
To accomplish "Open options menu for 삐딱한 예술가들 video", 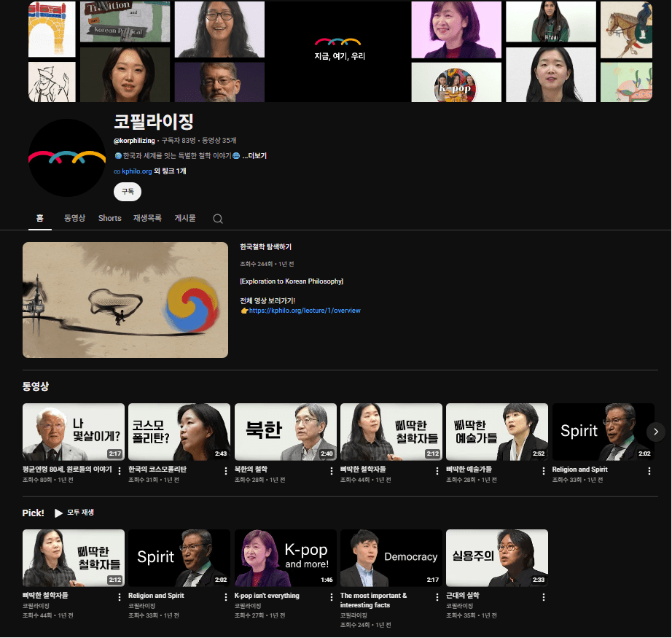I will click(x=544, y=471).
